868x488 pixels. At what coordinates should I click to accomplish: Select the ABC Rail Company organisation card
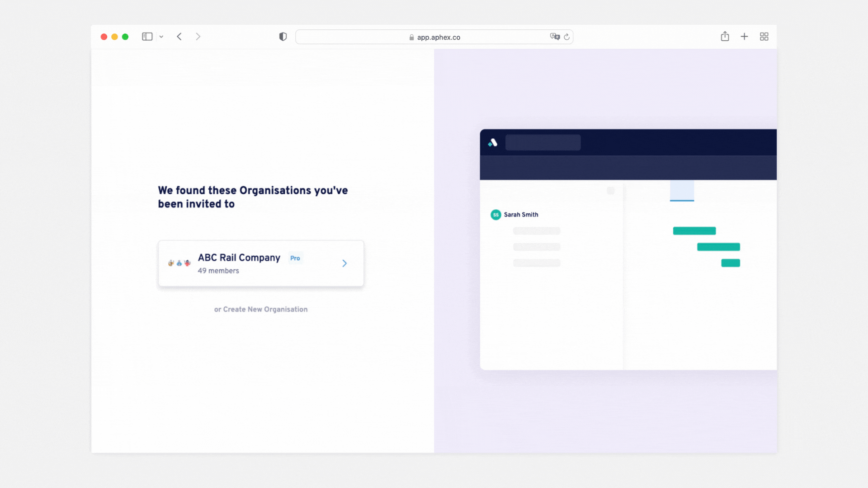pos(261,263)
